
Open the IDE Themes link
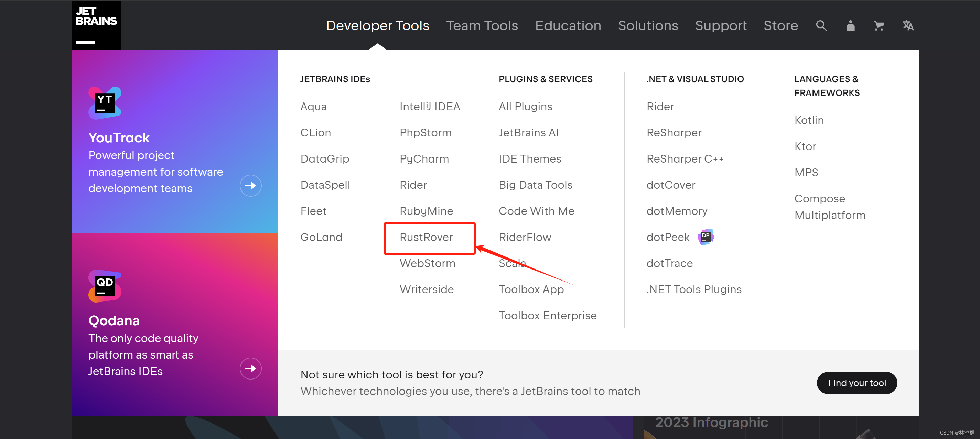tap(530, 159)
